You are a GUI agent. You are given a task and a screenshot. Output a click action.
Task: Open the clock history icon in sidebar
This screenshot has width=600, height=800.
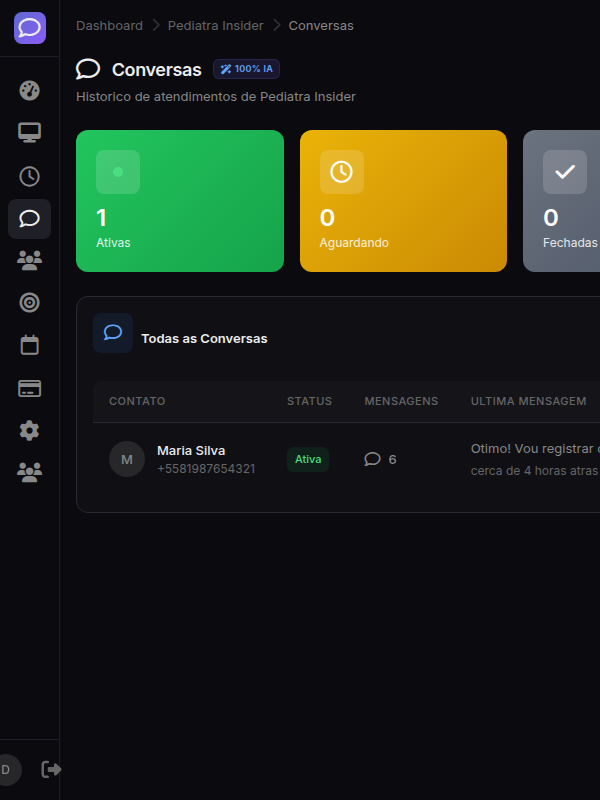(30, 176)
